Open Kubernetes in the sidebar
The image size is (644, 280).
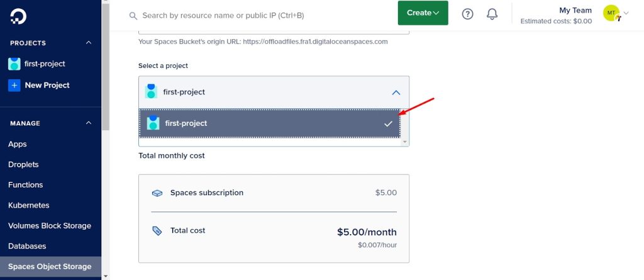click(29, 205)
